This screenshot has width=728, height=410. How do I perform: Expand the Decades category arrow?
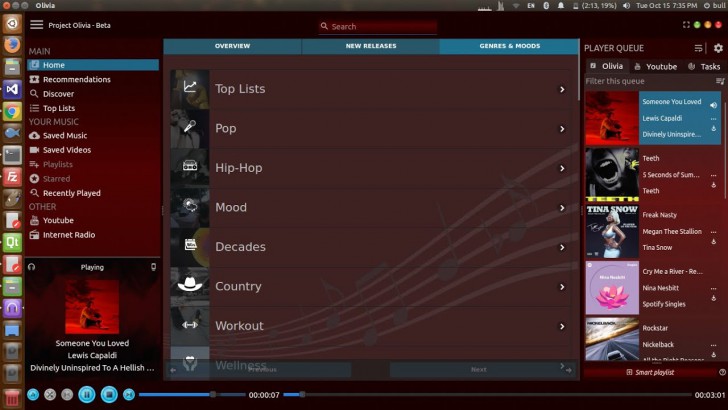(x=562, y=247)
